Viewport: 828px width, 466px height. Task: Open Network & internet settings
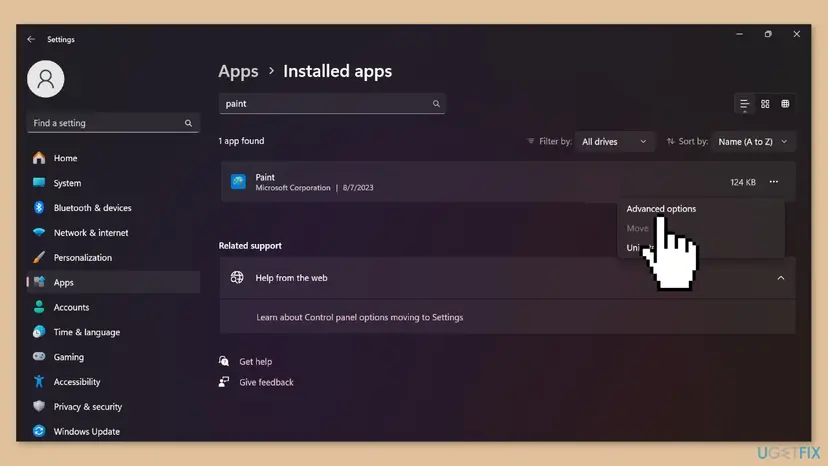click(x=113, y=232)
